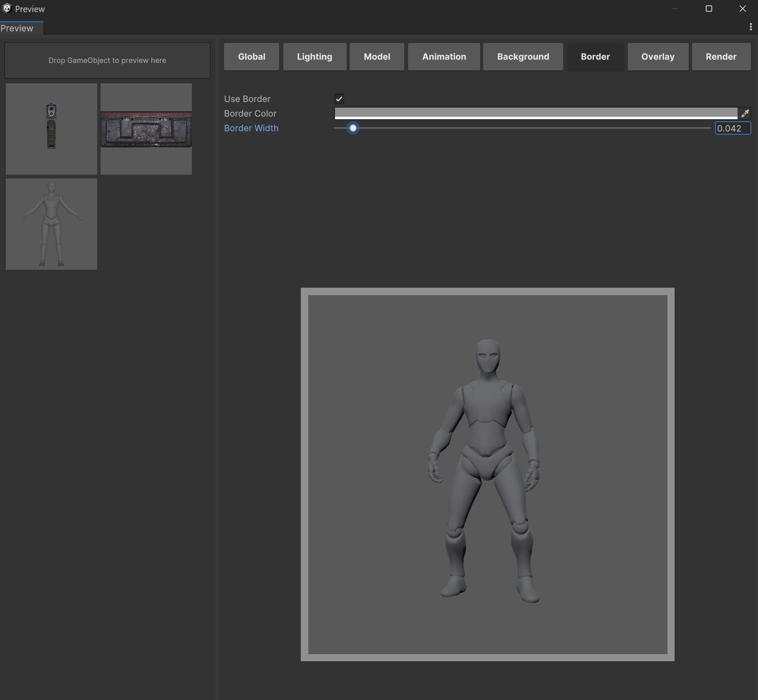Click the Border Width value field
Image resolution: width=758 pixels, height=700 pixels.
(732, 128)
